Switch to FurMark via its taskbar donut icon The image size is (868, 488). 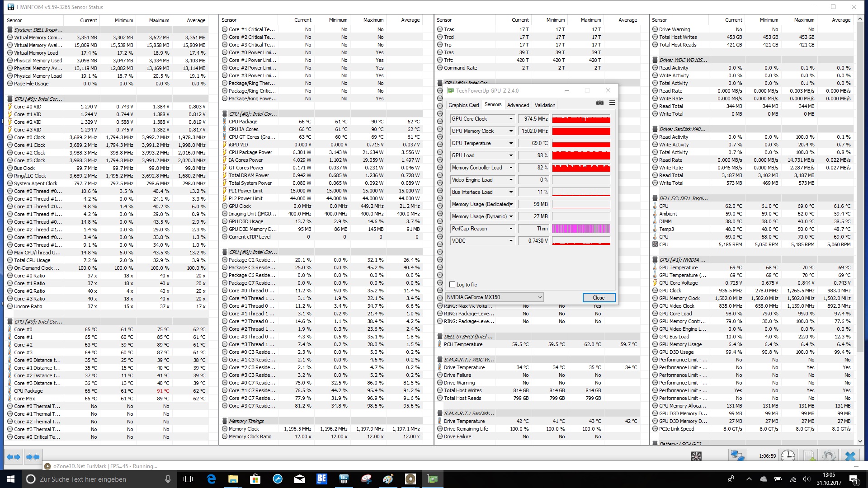point(410,479)
